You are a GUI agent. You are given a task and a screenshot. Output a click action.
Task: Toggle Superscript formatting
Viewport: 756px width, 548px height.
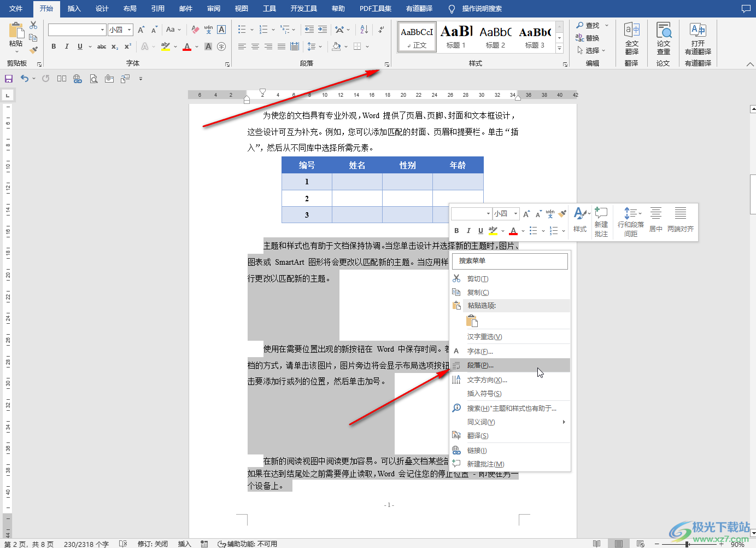(x=128, y=46)
